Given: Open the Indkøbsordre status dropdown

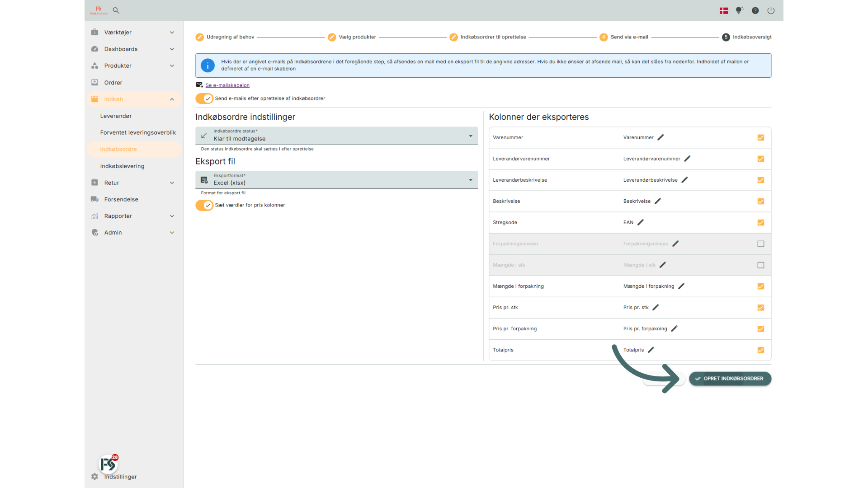Looking at the screenshot, I should [337, 136].
